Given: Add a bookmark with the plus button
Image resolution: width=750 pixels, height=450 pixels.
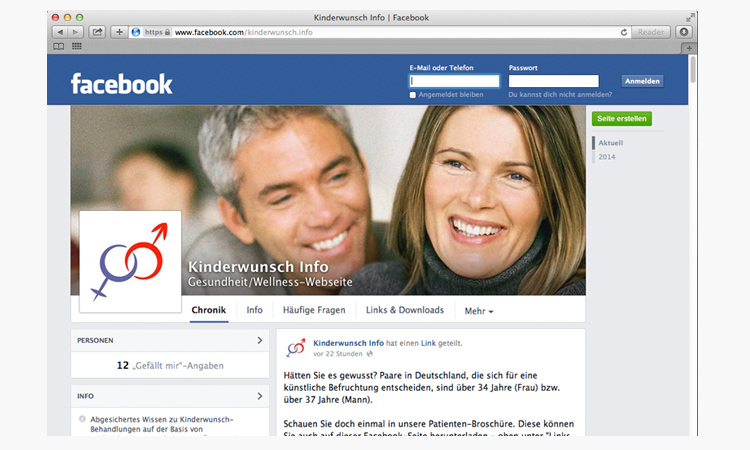Looking at the screenshot, I should coord(119,32).
